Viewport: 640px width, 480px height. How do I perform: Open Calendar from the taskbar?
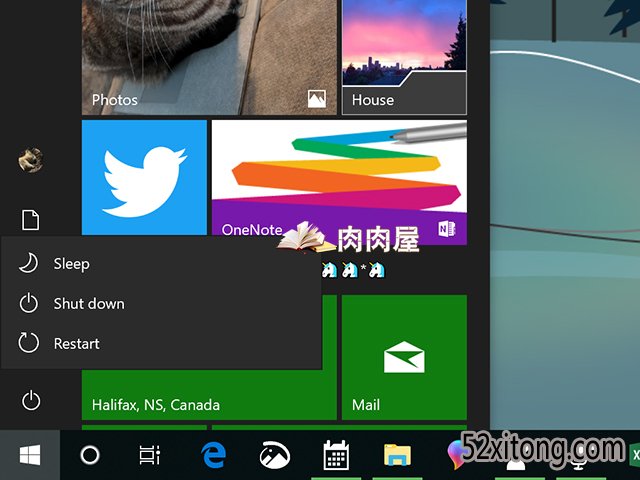[336, 455]
